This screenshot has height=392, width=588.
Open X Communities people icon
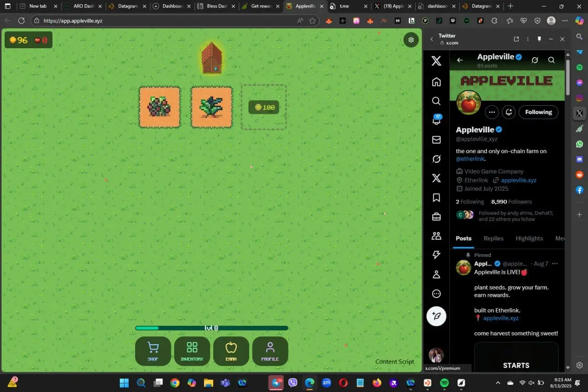pos(436,236)
